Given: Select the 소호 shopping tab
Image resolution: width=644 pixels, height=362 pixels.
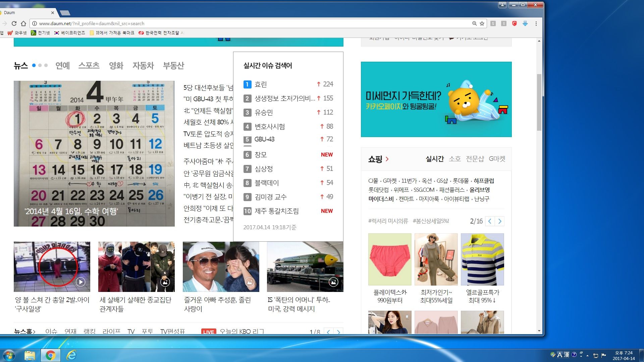Looking at the screenshot, I should tap(455, 159).
